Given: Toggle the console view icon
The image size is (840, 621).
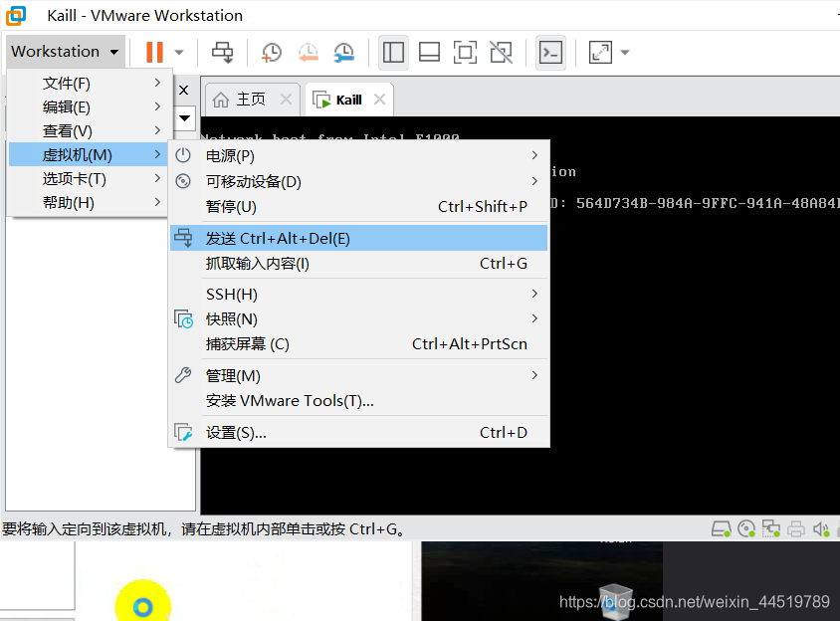Looking at the screenshot, I should [550, 53].
